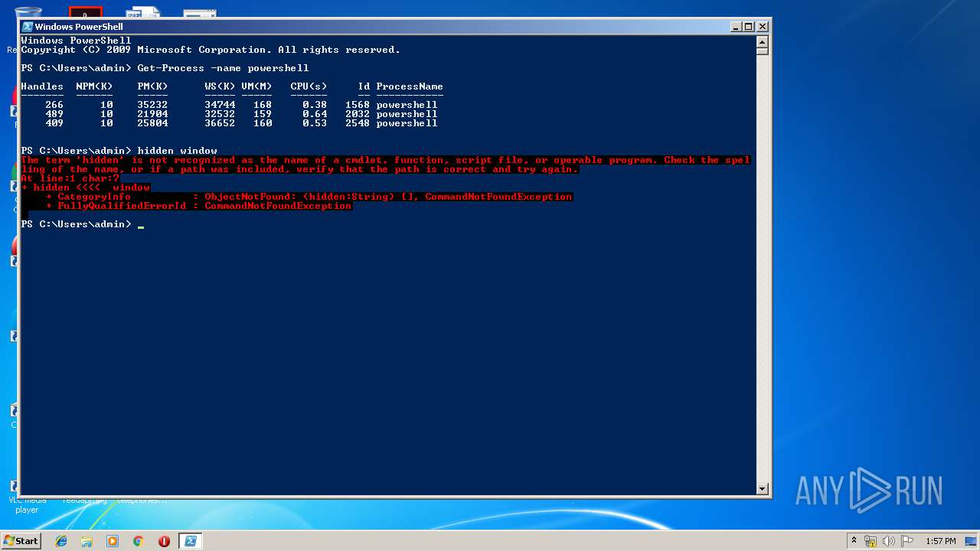Click the Windows PowerShell title bar text
The width and height of the screenshot is (980, 551).
[x=79, y=26]
